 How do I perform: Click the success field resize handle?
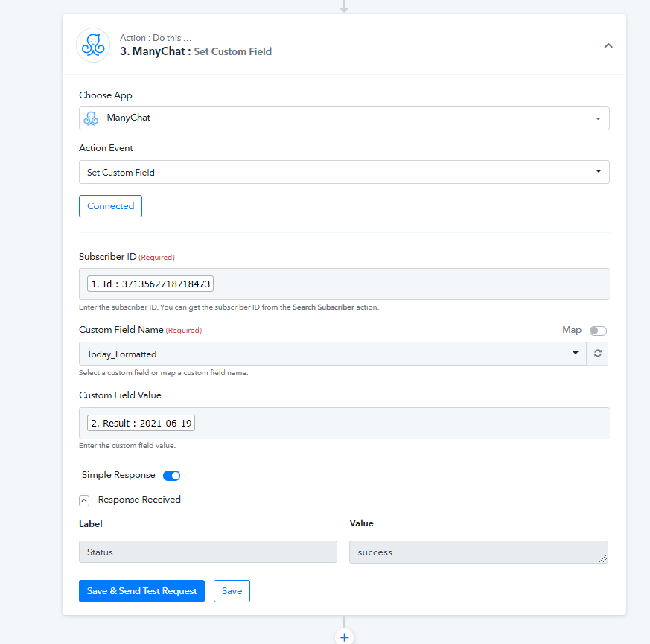point(603,558)
